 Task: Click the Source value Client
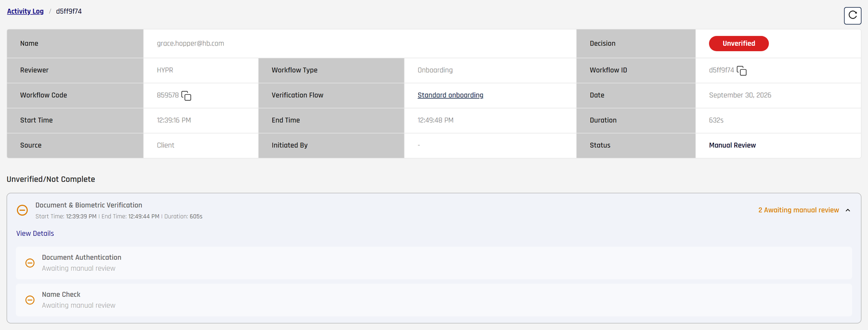click(166, 145)
